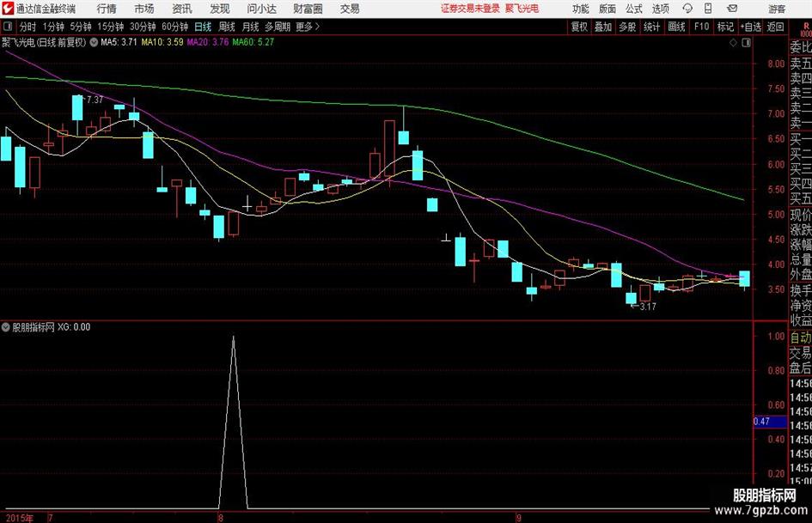Select the 周线 weekly period tab
The image size is (812, 523).
[227, 27]
